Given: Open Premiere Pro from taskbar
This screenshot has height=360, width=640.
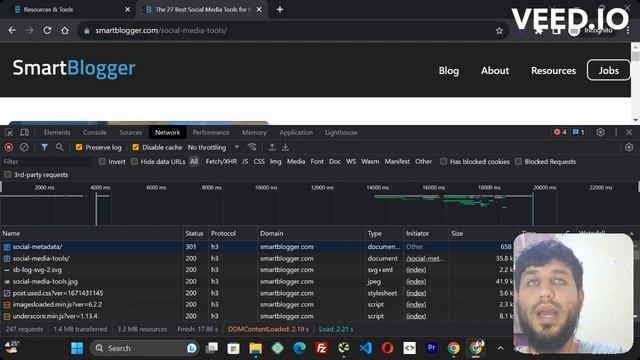Looking at the screenshot, I should 431,348.
